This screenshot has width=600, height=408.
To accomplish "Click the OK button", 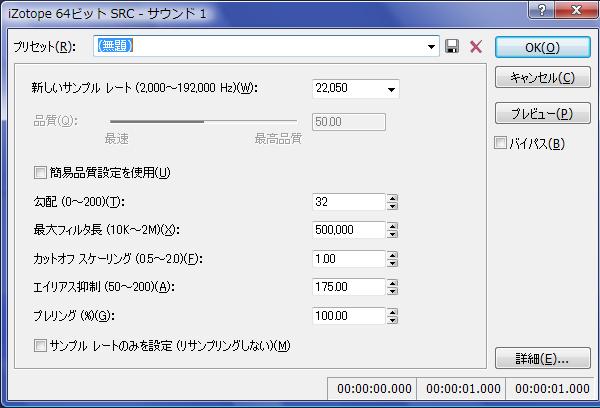I will point(543,47).
